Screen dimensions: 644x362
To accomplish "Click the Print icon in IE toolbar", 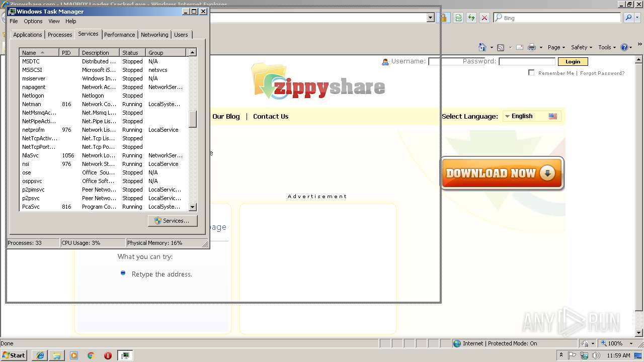I will [532, 47].
